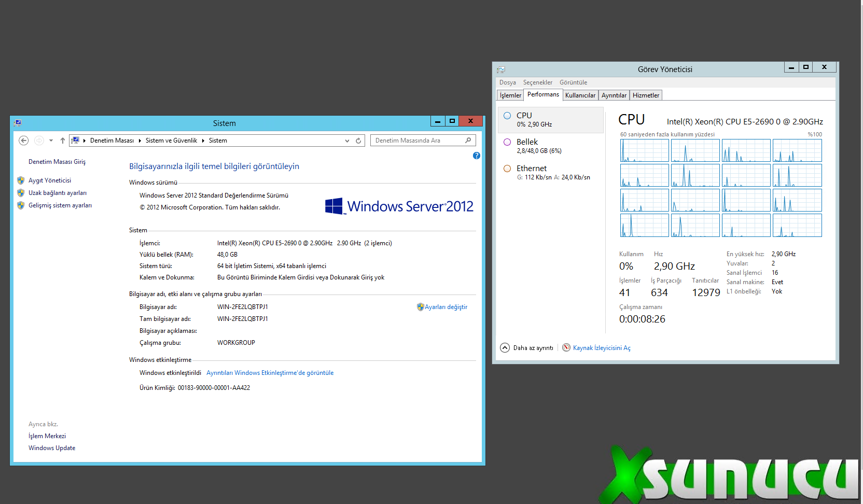Collapse view with Daha az ayrıntı
This screenshot has height=504, width=863.
point(527,348)
